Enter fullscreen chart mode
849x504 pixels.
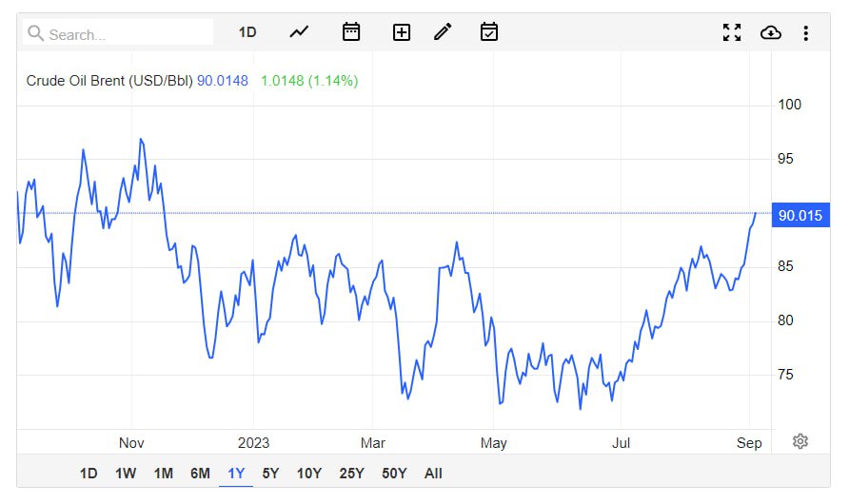(731, 33)
